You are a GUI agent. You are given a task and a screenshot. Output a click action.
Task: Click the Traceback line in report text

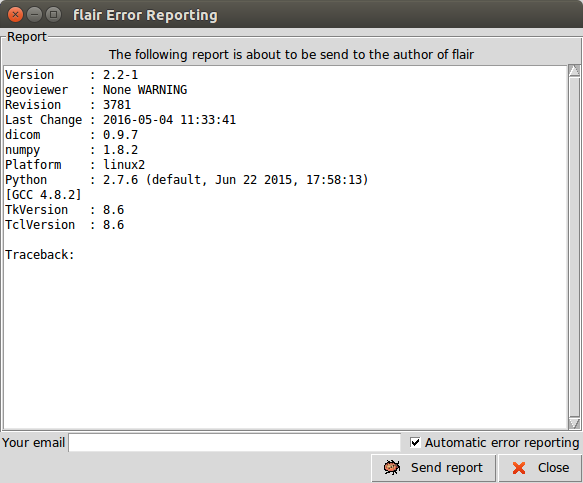pos(40,255)
